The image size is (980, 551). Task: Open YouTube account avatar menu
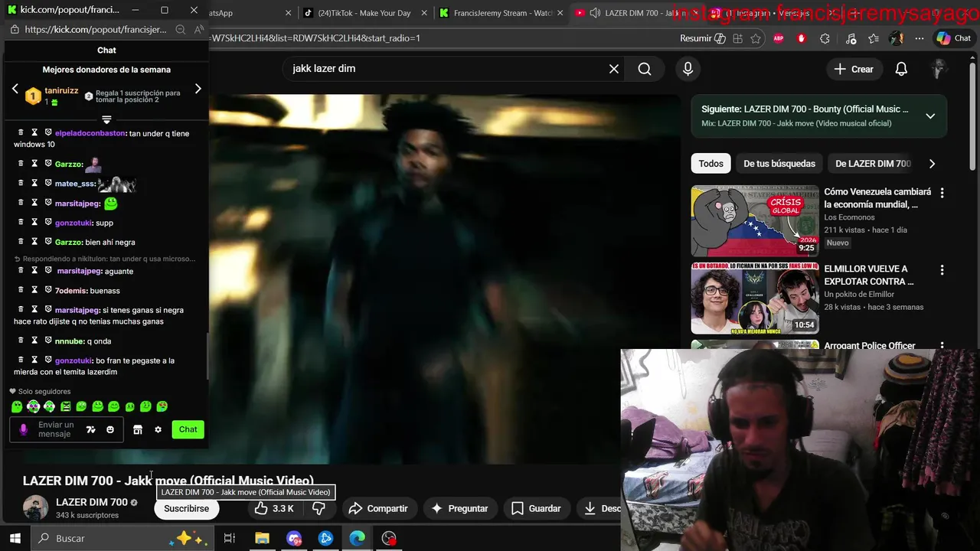[x=939, y=69]
